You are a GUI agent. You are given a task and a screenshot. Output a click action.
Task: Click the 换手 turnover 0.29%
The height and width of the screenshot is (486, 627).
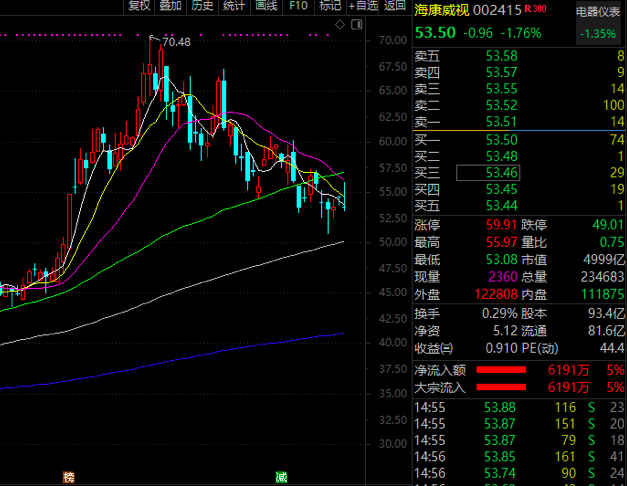[x=500, y=314]
